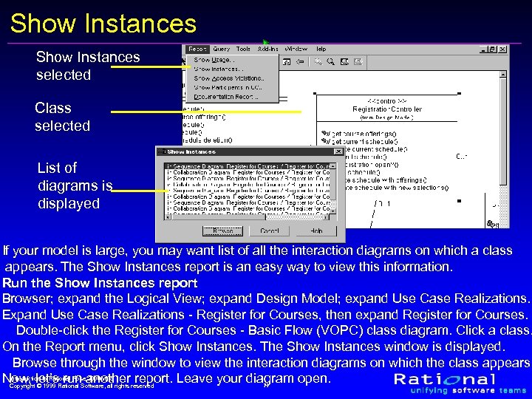The image size is (532, 399).
Task: Click the Browse Previous Diagram arrow icon
Action: [x=300, y=62]
